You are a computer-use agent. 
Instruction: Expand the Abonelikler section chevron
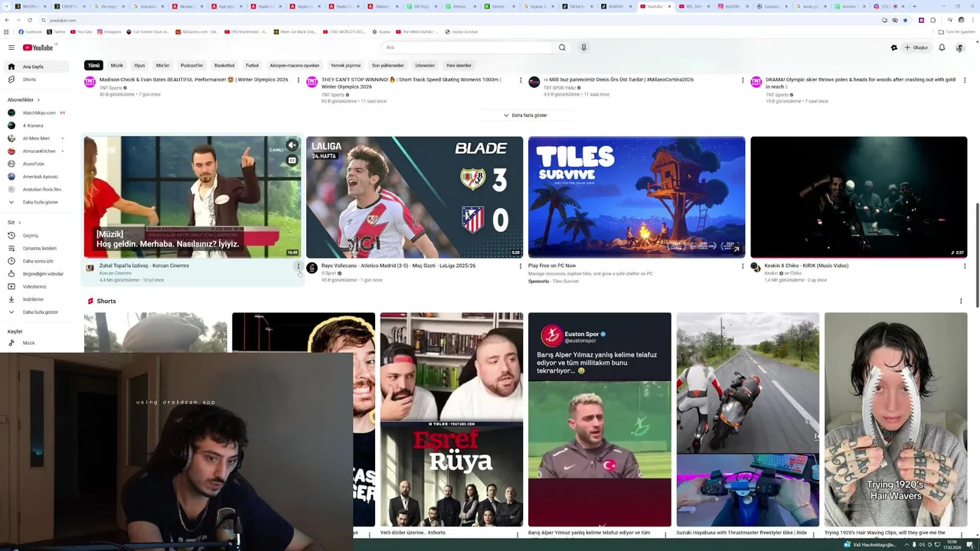[x=38, y=99]
